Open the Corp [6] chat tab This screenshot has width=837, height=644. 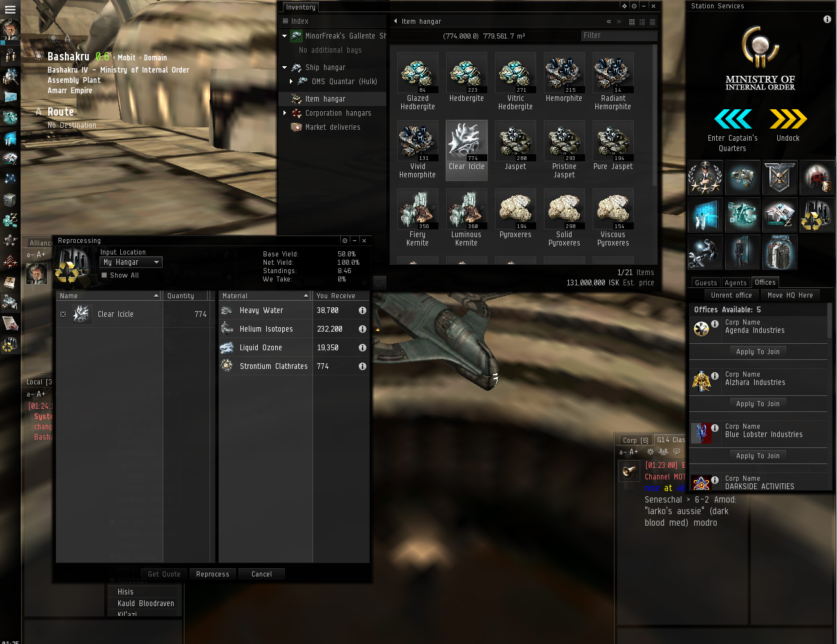[x=635, y=440]
